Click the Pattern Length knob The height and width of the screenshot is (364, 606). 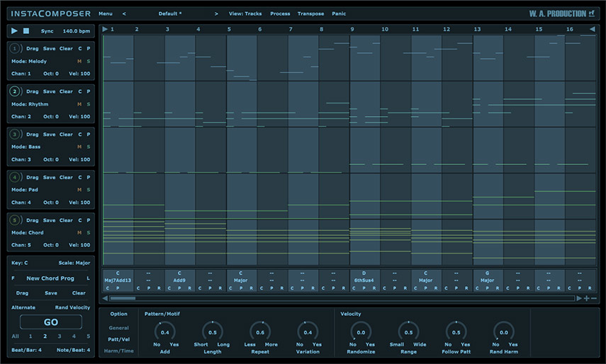[212, 332]
